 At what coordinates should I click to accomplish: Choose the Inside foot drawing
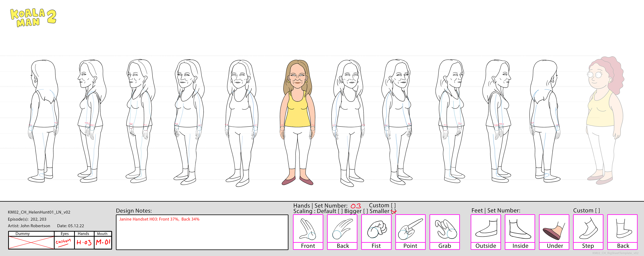[520, 229]
